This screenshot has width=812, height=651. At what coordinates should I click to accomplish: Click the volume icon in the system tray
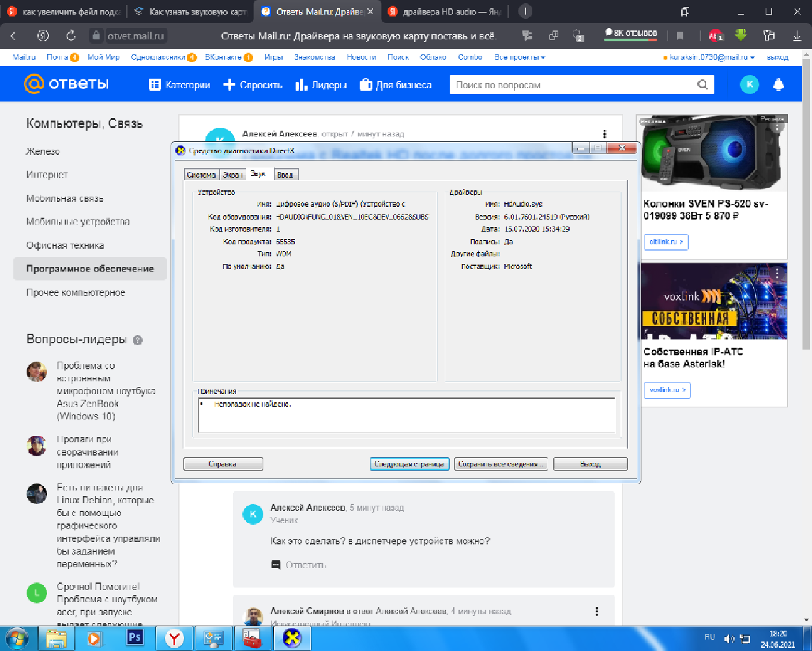(728, 639)
